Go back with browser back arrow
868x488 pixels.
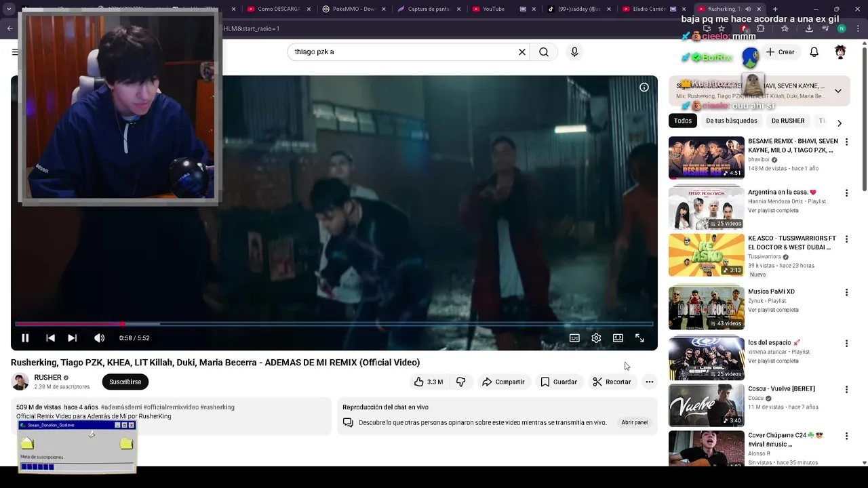10,28
